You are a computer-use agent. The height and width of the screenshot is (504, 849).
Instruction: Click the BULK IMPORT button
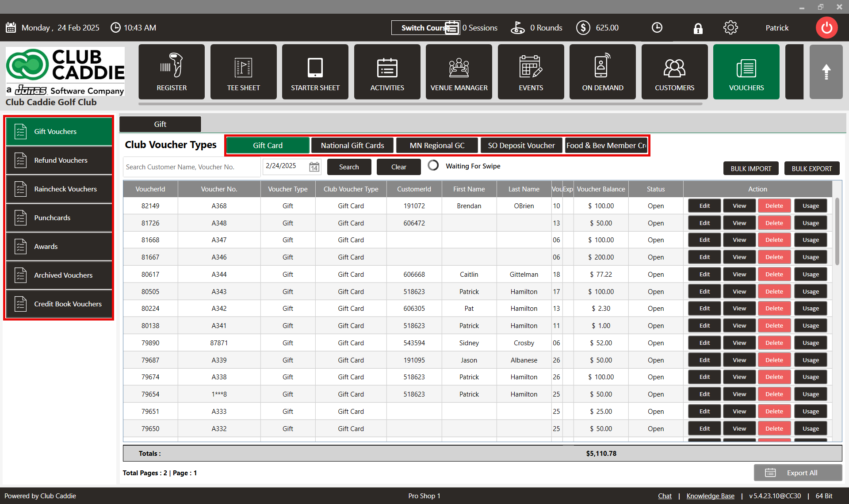[750, 168]
